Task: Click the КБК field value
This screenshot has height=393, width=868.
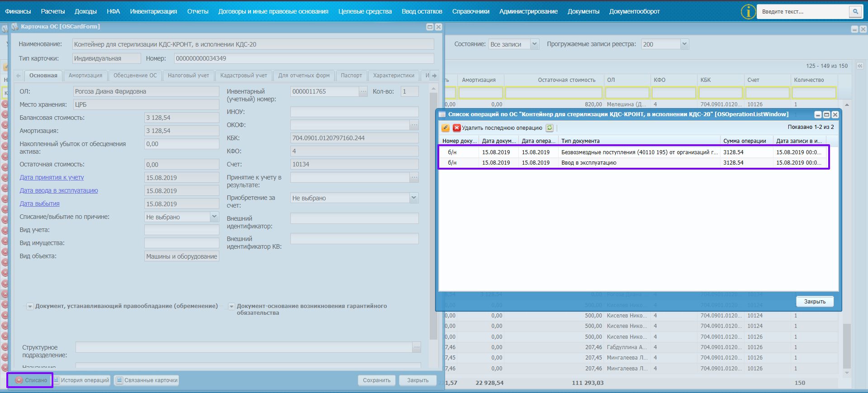Action: (354, 138)
